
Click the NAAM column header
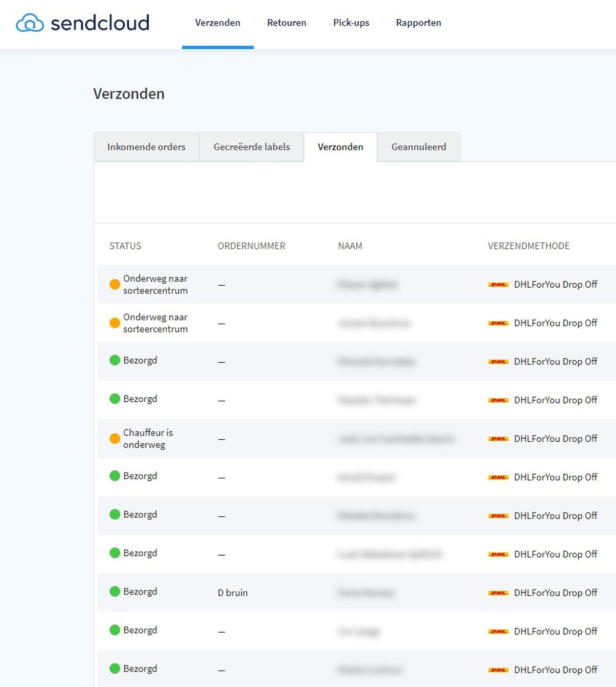tap(350, 246)
